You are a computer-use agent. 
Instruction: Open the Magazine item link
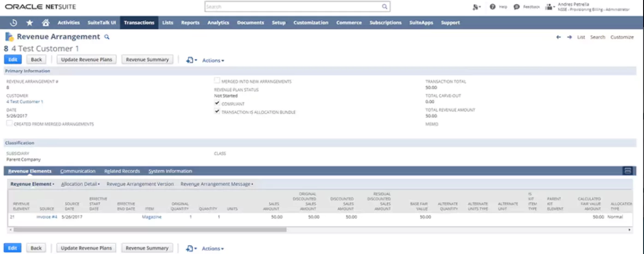(x=152, y=217)
